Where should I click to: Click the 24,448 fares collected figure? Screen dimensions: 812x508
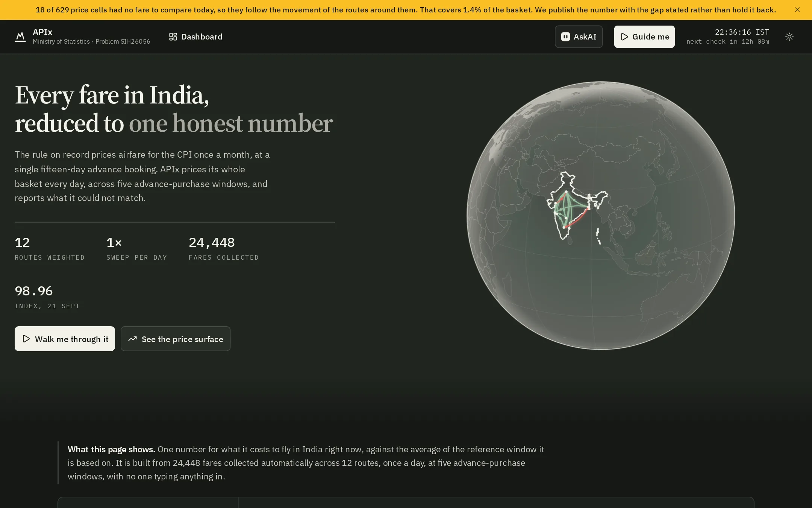click(x=212, y=242)
